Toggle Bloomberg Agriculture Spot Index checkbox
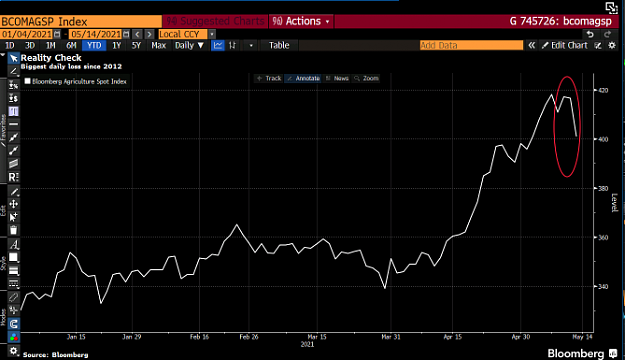This screenshot has height=360, width=625. pyautogui.click(x=28, y=81)
